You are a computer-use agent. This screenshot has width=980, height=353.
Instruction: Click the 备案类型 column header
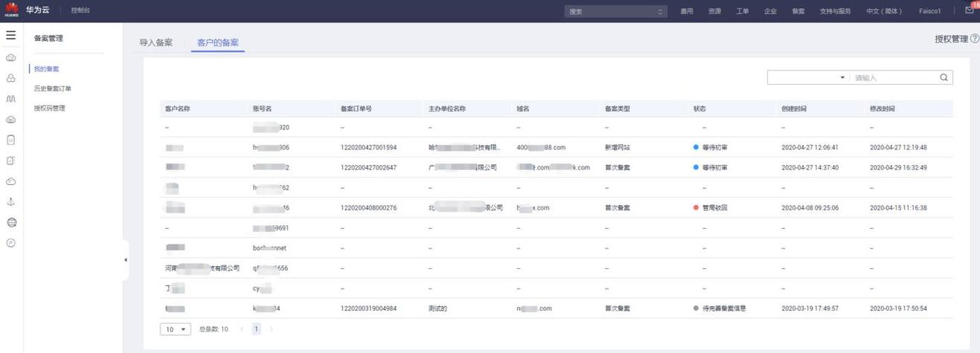tap(617, 109)
